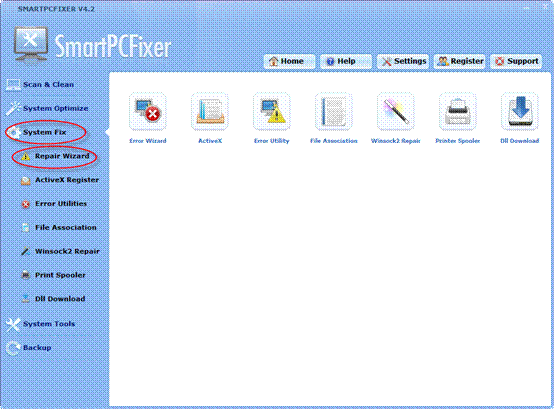The height and width of the screenshot is (409, 554).
Task: Launch the ActiveX icon in main panel
Action: coord(210,112)
